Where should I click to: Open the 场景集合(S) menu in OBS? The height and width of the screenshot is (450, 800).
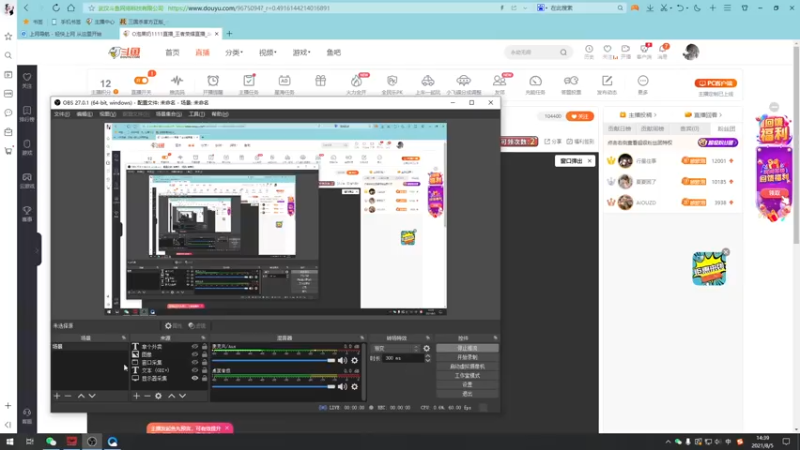[x=169, y=114]
